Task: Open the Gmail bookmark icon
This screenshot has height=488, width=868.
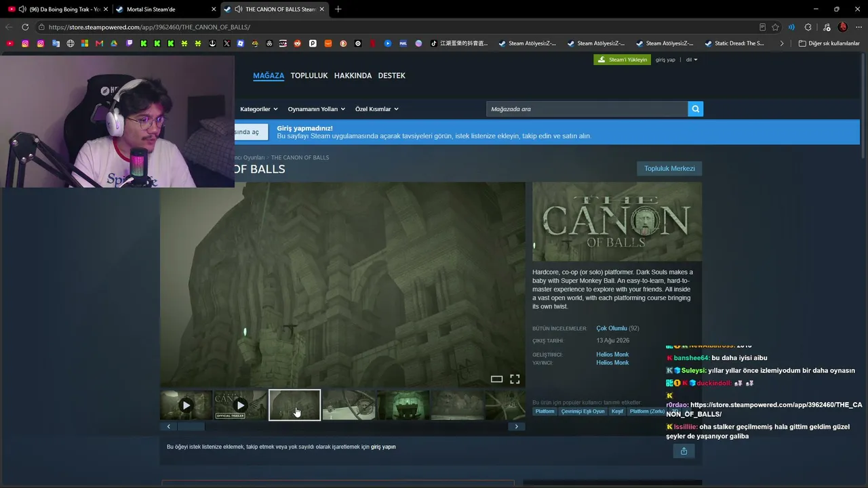Action: point(99,43)
